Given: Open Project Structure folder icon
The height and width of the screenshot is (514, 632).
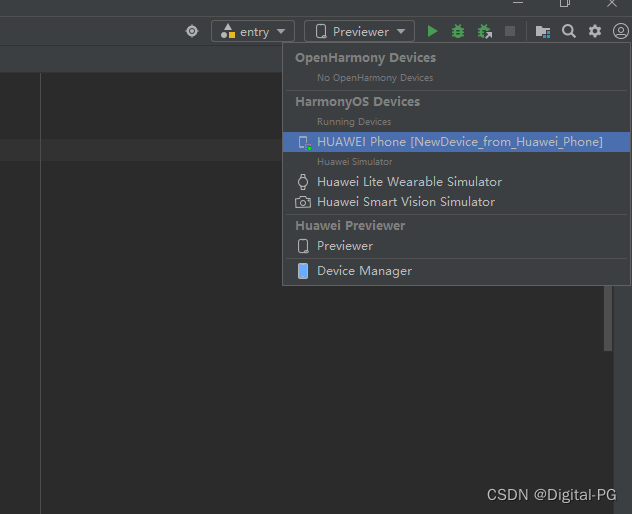Looking at the screenshot, I should pos(543,31).
